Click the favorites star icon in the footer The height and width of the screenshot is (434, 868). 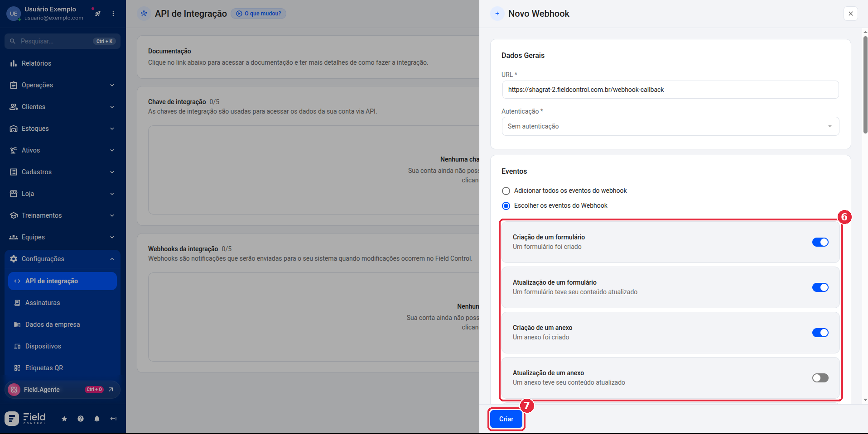pos(64,419)
